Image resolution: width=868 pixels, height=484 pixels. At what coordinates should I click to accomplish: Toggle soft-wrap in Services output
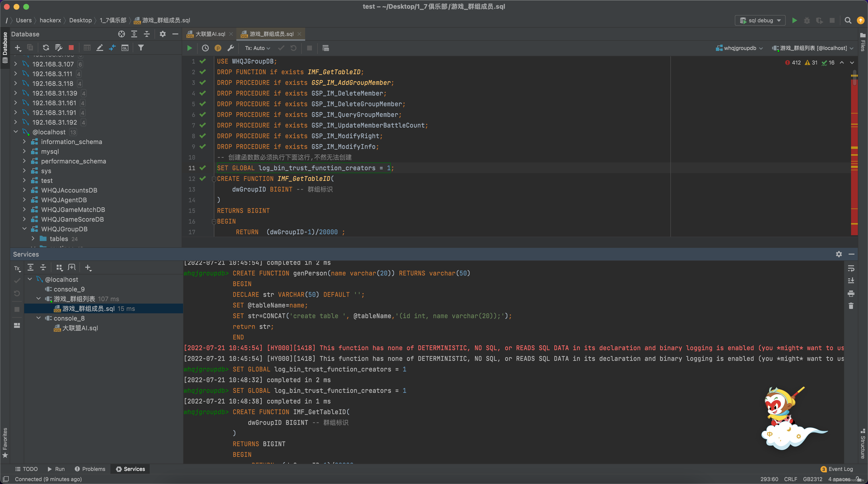[851, 268]
